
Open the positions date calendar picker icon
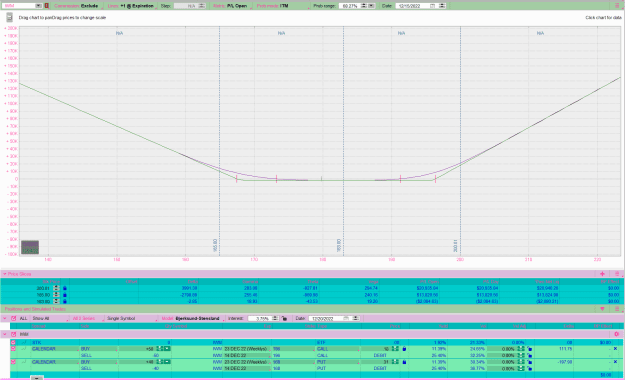[x=346, y=319]
